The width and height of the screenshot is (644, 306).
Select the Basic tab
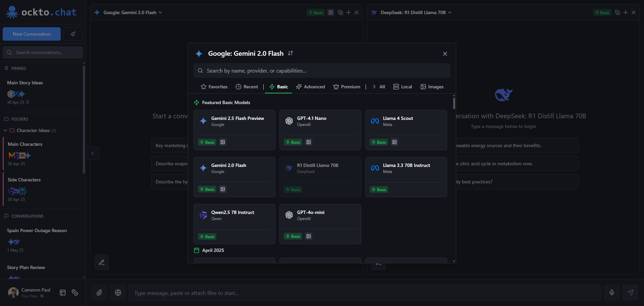click(x=278, y=87)
